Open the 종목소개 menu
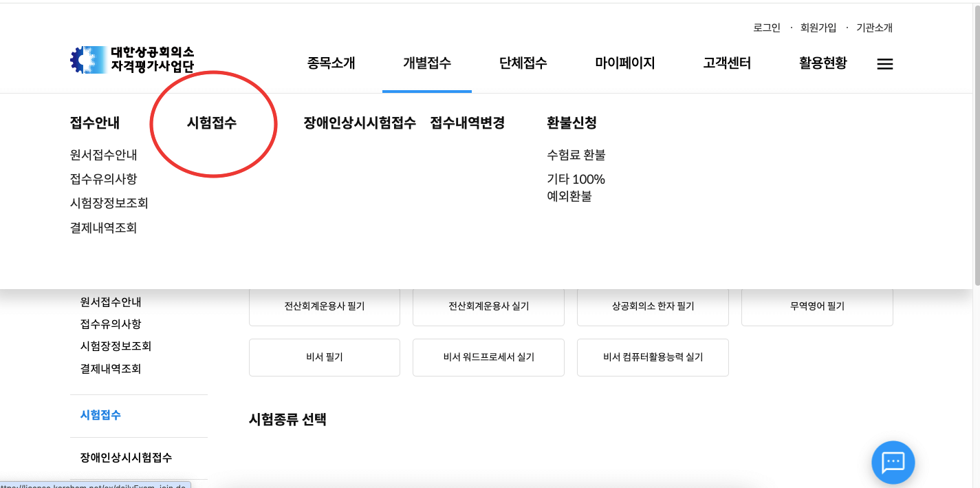This screenshot has width=980, height=488. click(331, 63)
